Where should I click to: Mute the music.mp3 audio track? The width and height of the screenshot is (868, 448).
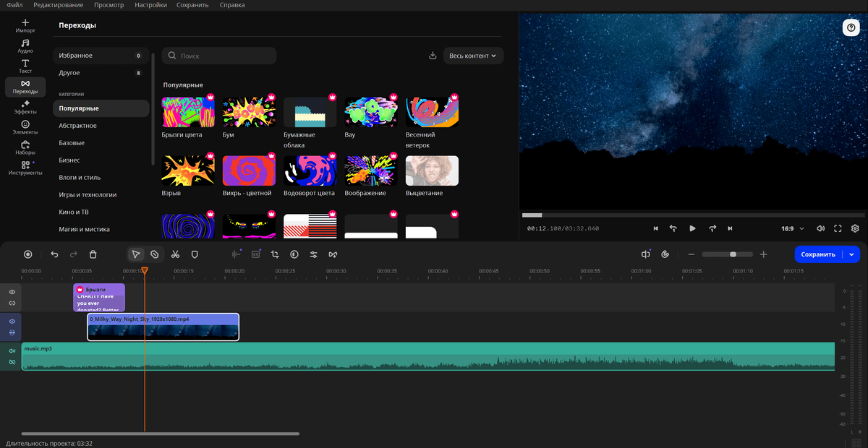(x=12, y=351)
